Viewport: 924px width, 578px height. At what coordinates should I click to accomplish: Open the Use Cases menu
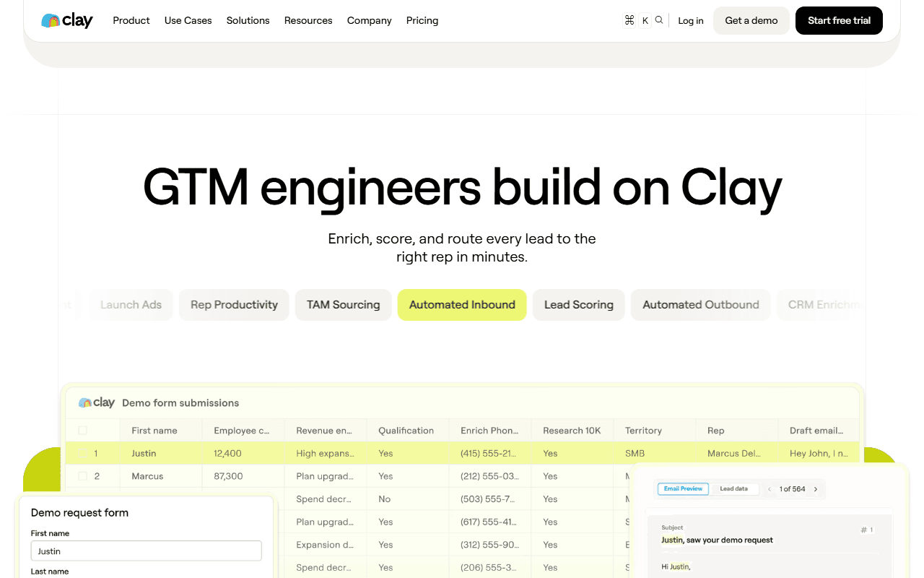(x=188, y=20)
